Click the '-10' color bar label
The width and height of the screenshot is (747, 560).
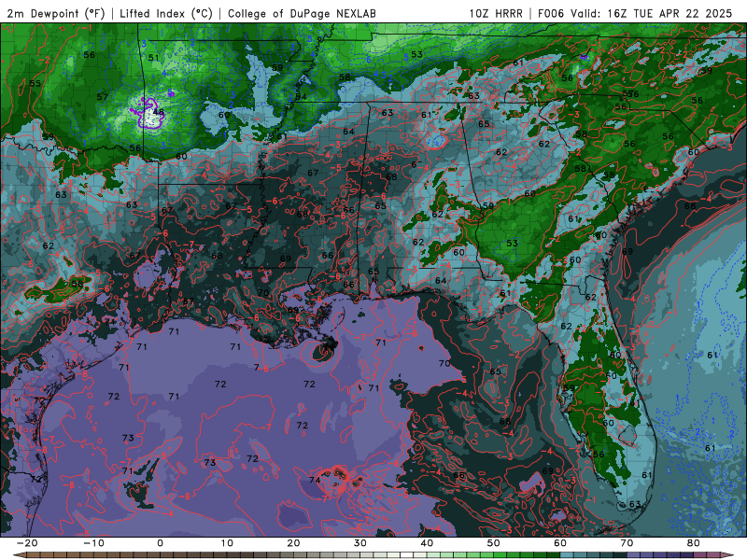pyautogui.click(x=93, y=543)
